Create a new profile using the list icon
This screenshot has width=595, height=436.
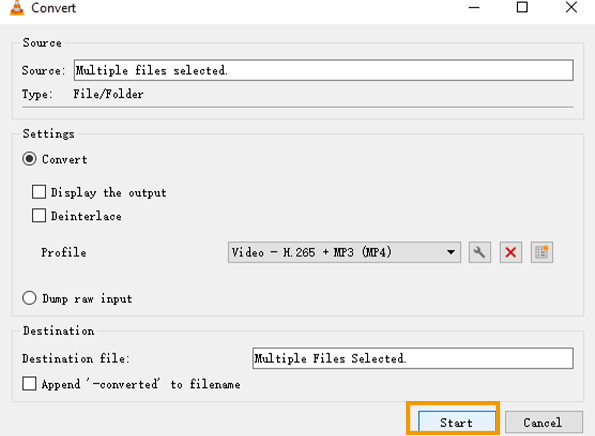point(542,252)
